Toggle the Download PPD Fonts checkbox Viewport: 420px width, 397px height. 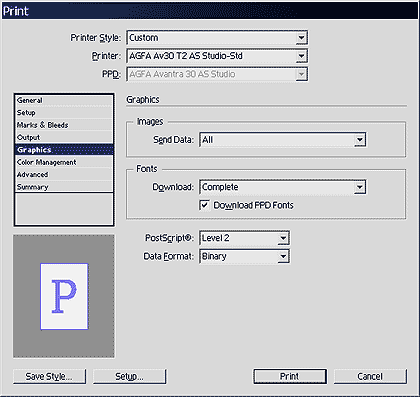204,205
